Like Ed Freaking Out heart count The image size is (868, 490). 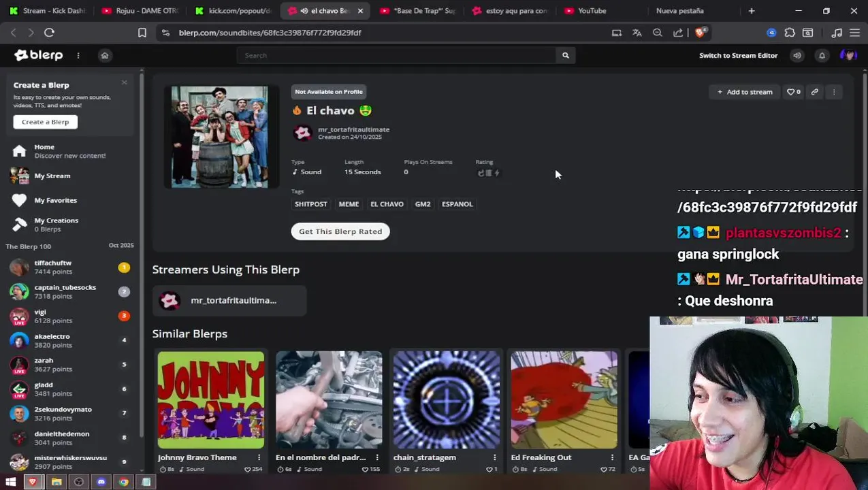coord(608,469)
